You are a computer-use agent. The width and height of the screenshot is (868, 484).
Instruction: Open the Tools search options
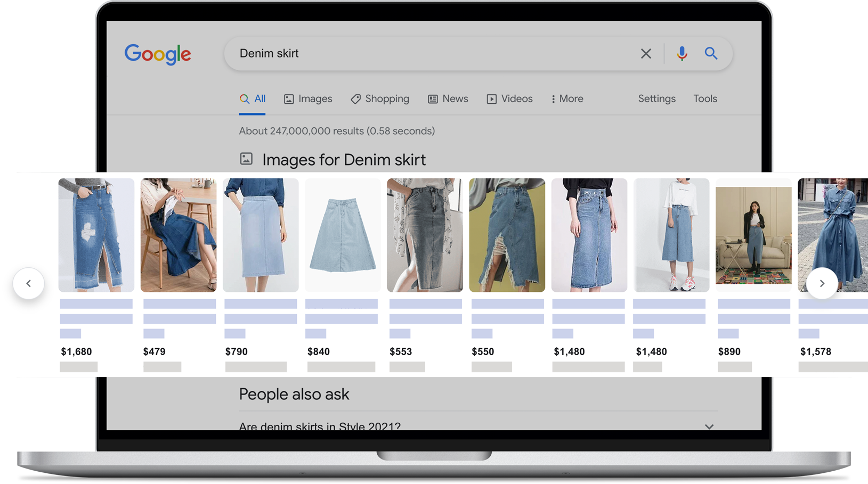pyautogui.click(x=705, y=99)
